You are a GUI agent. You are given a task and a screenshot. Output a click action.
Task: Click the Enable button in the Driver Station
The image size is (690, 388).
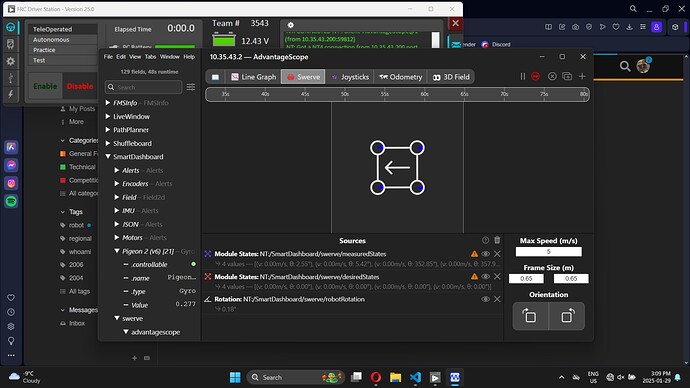[45, 86]
